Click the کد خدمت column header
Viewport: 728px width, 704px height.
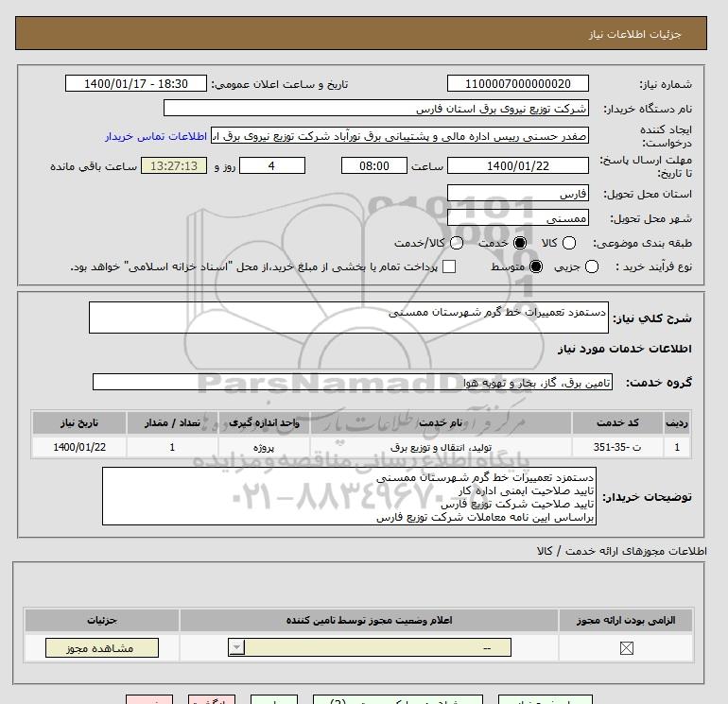coord(617,422)
